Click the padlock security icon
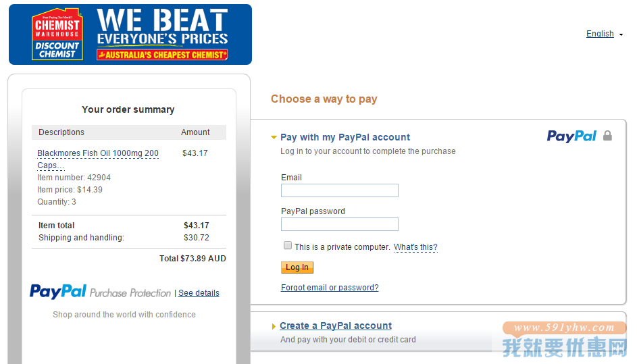 click(607, 136)
